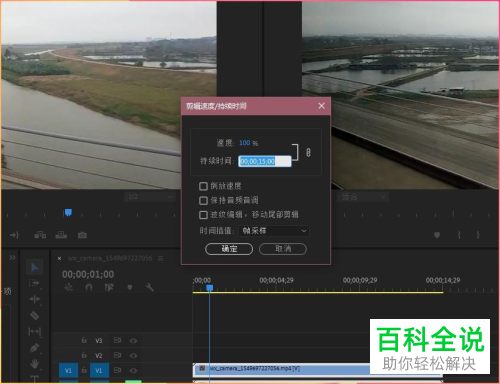Toggle lock on track V3
This screenshot has width=500, height=384.
point(84,340)
